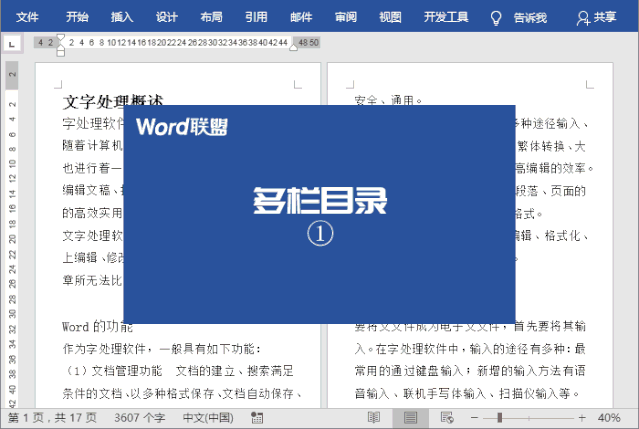Switch to the 引用 ribbon tab

[256, 17]
